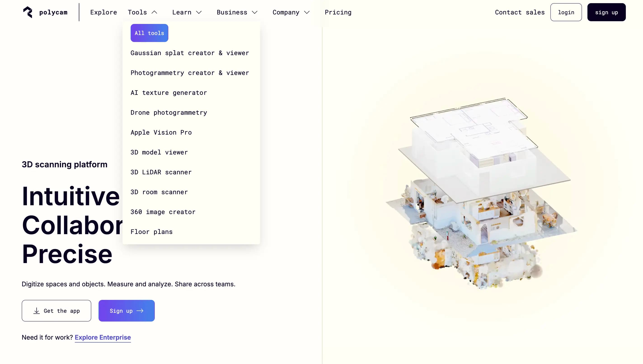The width and height of the screenshot is (643, 364).
Task: Select Gaussian splat creator & viewer tool
Action: click(x=190, y=53)
